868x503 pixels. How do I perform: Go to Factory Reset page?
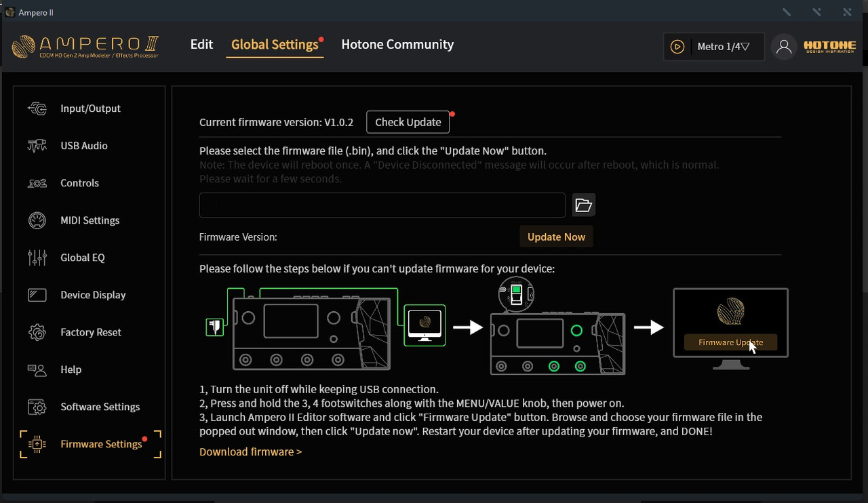tap(90, 332)
